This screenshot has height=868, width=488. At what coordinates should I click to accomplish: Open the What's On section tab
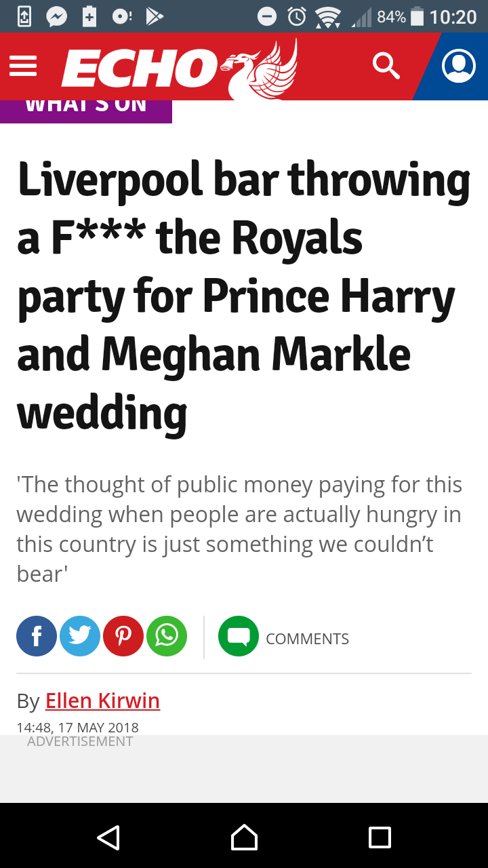tap(86, 108)
